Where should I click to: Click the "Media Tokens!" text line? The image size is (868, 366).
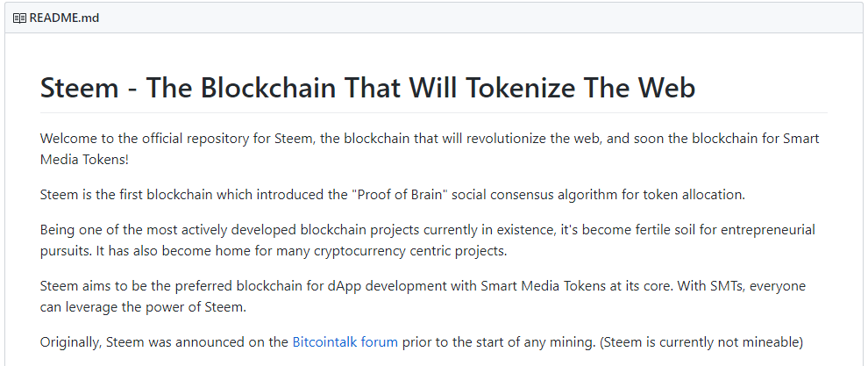[x=84, y=160]
